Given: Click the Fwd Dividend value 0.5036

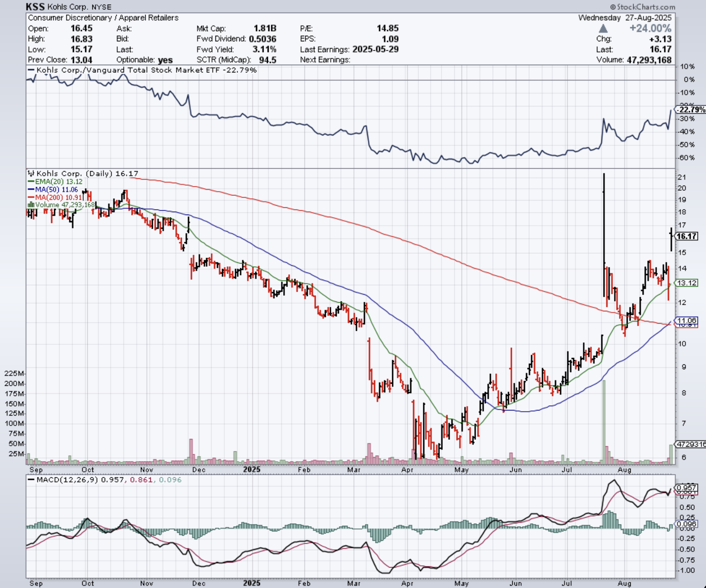Looking at the screenshot, I should click(263, 39).
